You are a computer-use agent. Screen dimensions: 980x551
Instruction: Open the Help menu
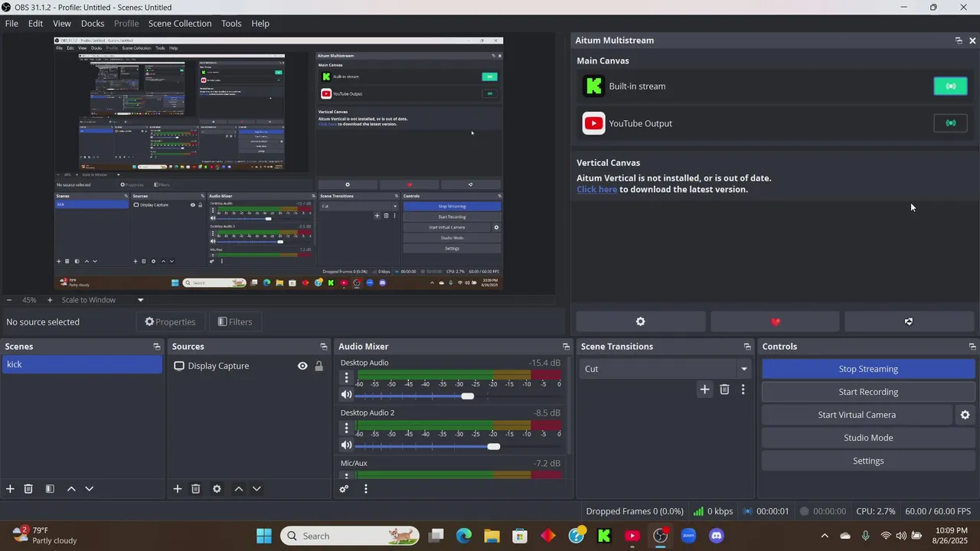260,23
